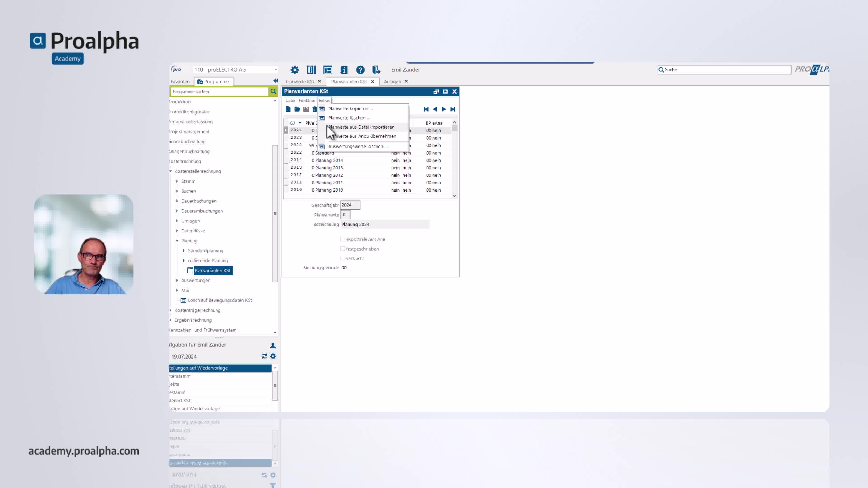Go to the last record with the navigation arrow
Viewport: 868px width, 488px height.
pos(453,109)
